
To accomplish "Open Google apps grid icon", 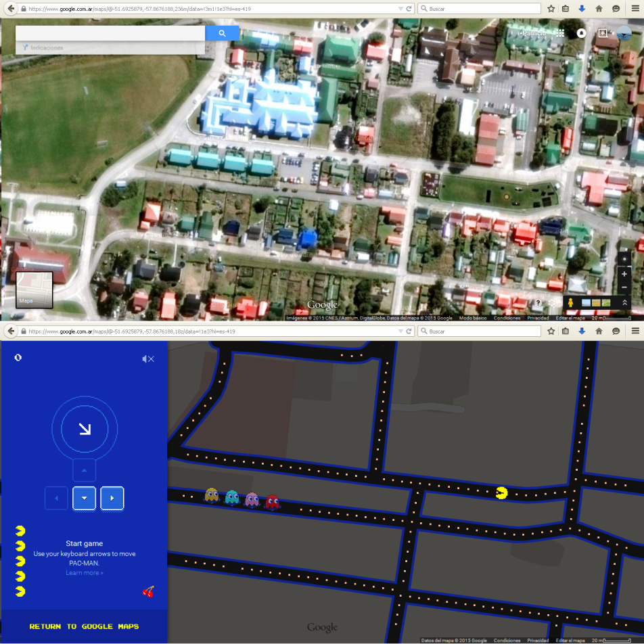I will (x=560, y=33).
